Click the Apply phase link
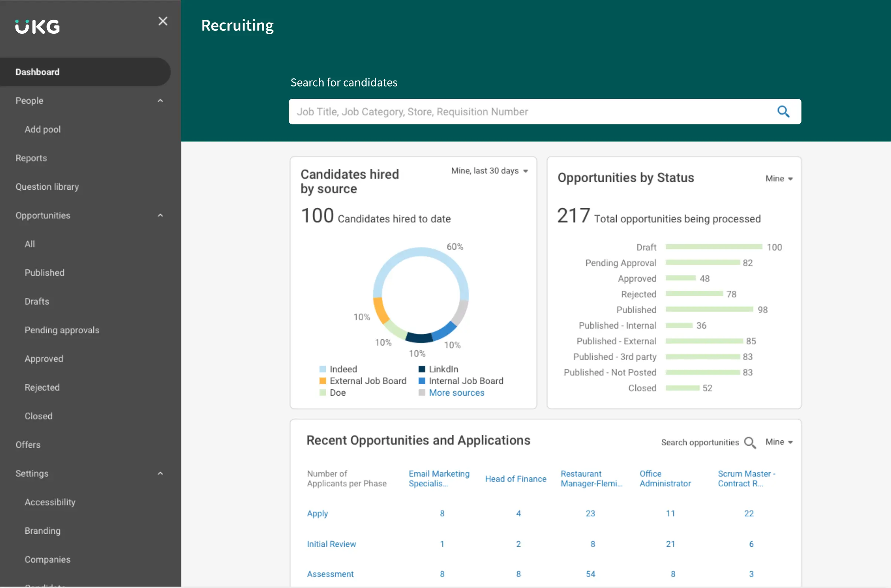Image resolution: width=891 pixels, height=588 pixels. 317,513
